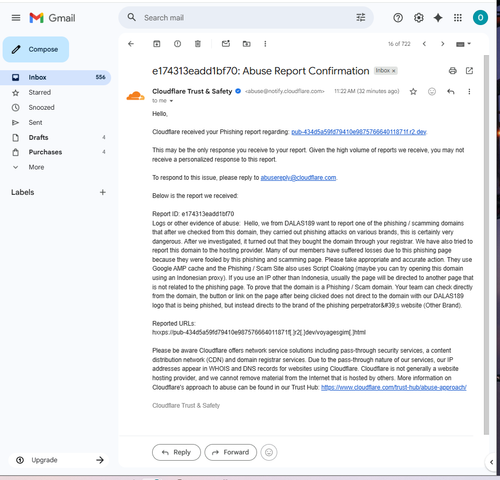The height and width of the screenshot is (480, 500).
Task: Show recipient details 'to me' arrow
Action: coord(171,101)
